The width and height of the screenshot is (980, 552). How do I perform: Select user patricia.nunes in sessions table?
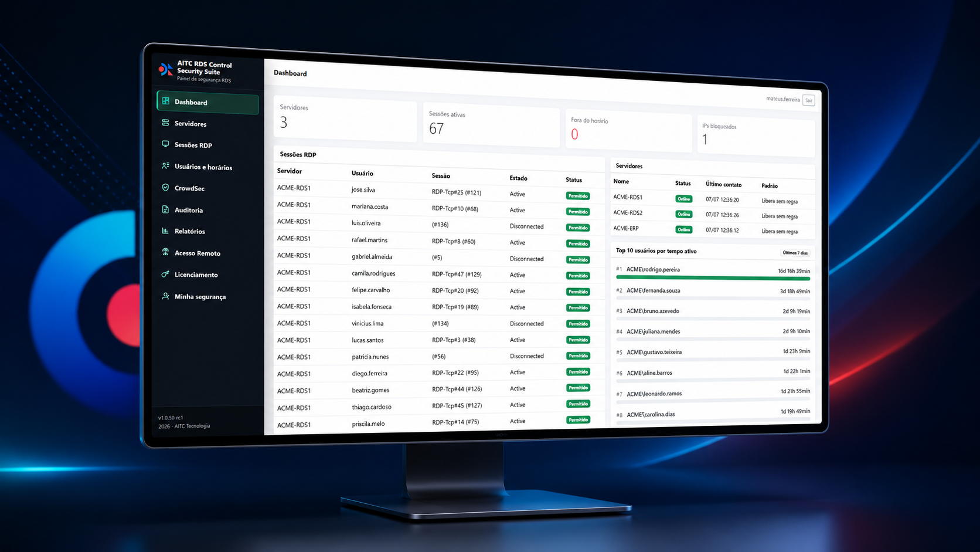tap(370, 357)
